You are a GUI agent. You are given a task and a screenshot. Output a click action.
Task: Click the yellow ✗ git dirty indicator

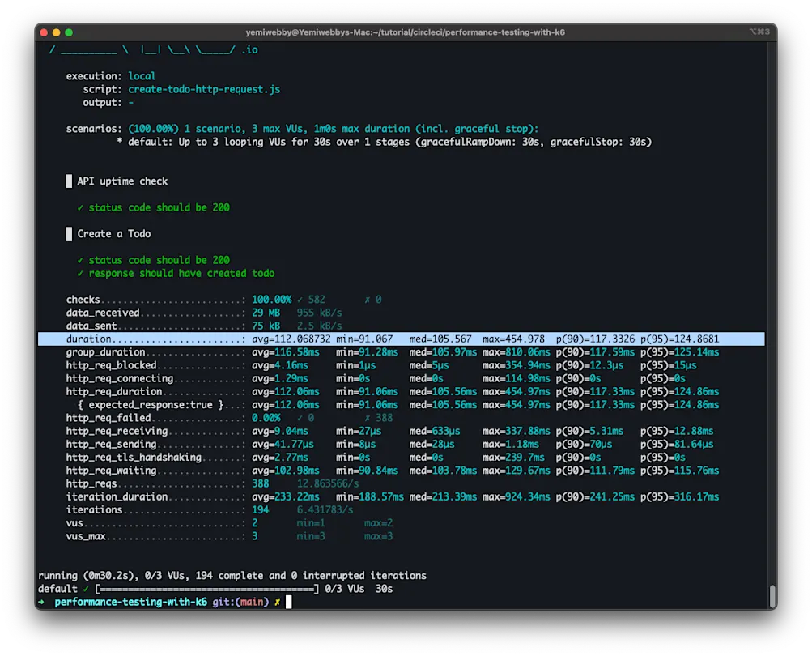(277, 602)
